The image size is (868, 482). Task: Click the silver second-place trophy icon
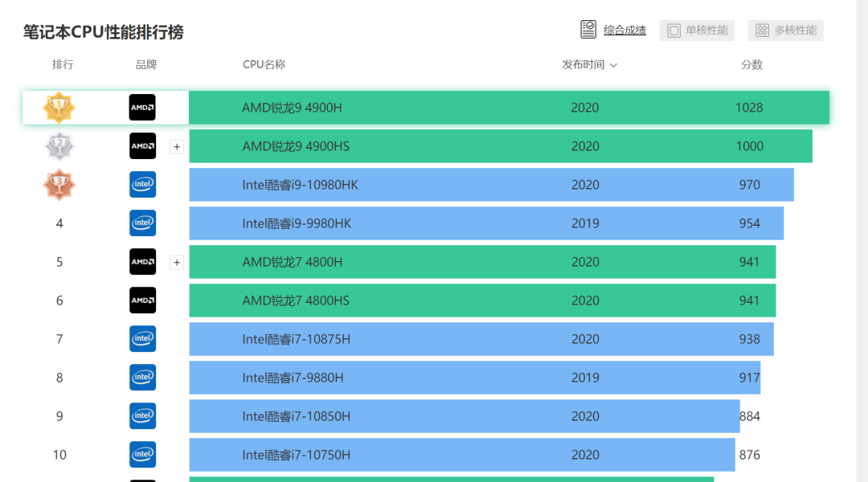[59, 146]
